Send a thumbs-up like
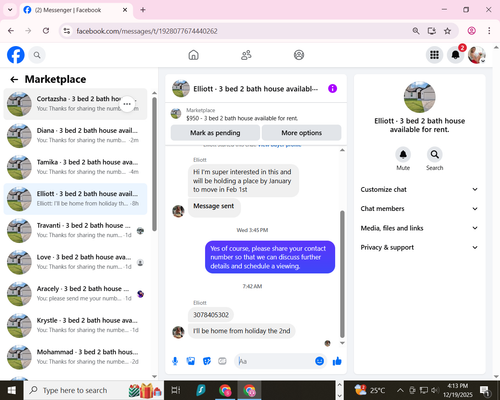500x400 pixels. 337,361
